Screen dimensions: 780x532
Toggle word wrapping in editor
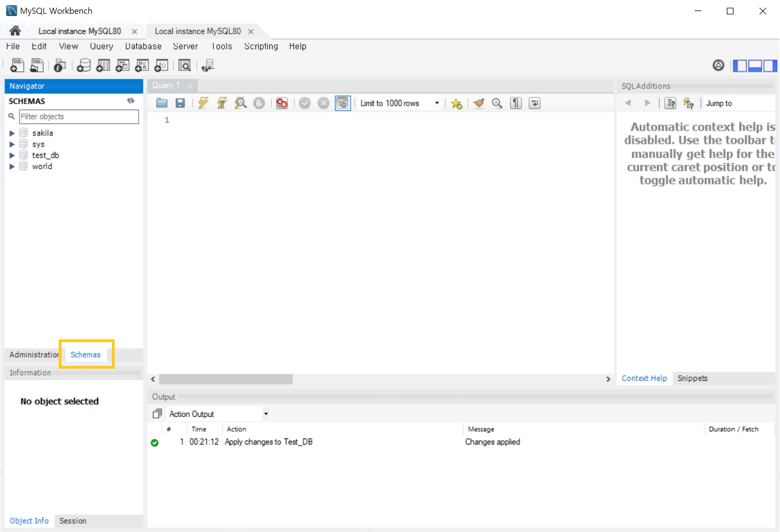535,103
